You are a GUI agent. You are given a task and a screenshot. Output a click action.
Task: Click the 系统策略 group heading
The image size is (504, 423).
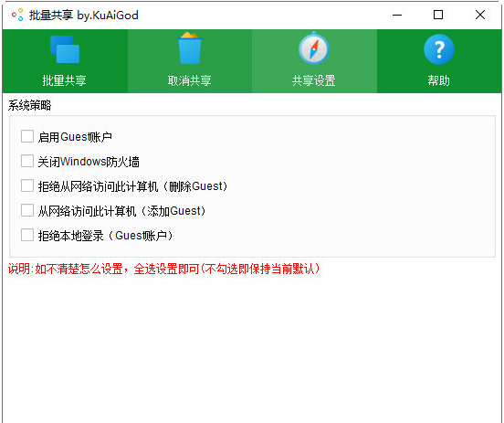click(x=29, y=105)
